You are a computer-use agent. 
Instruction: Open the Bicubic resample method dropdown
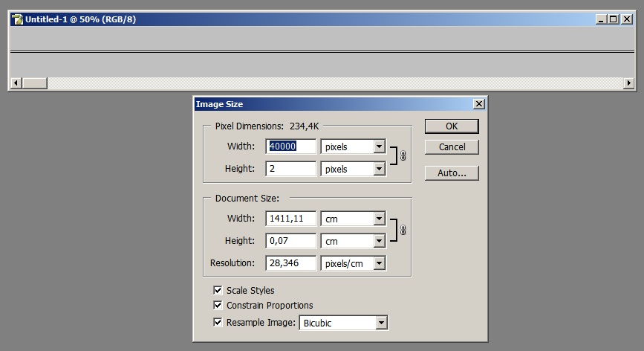(x=381, y=323)
